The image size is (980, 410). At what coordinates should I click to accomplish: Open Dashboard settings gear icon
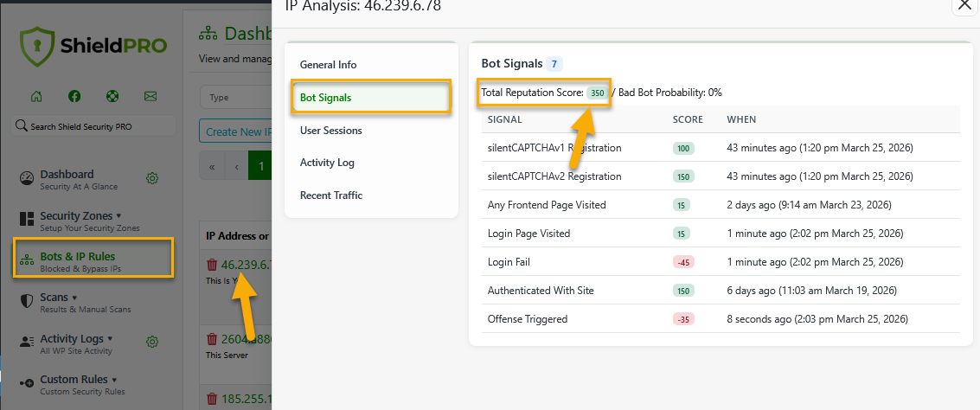(151, 179)
